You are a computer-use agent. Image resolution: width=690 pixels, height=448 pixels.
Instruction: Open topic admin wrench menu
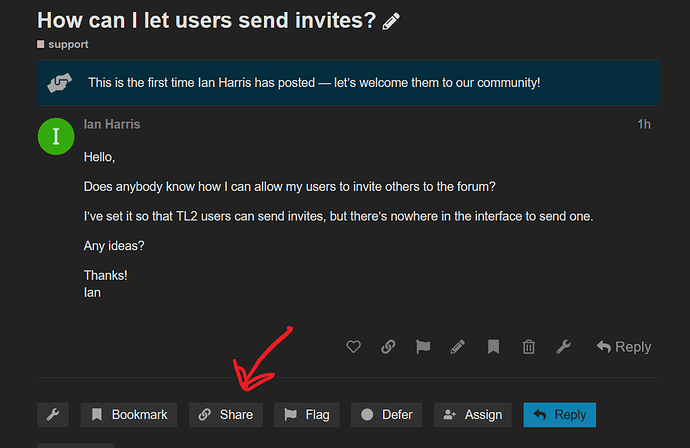point(53,415)
